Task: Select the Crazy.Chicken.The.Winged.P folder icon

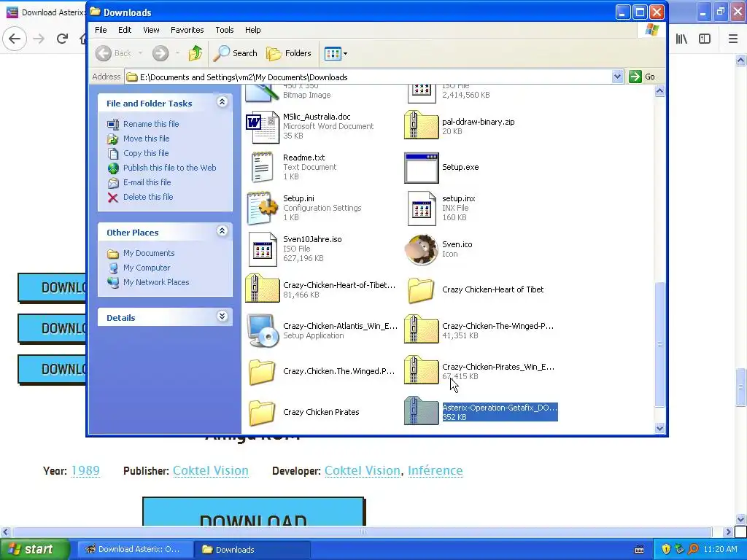Action: (x=262, y=372)
